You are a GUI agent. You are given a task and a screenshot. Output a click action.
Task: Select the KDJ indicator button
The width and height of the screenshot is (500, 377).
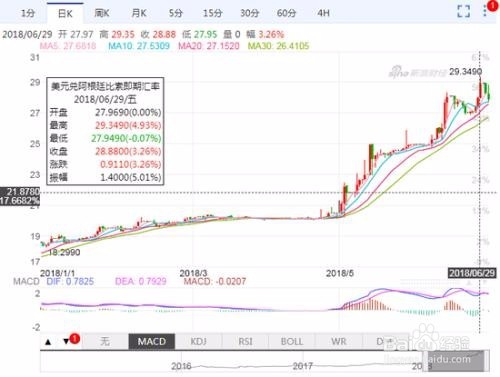click(198, 341)
